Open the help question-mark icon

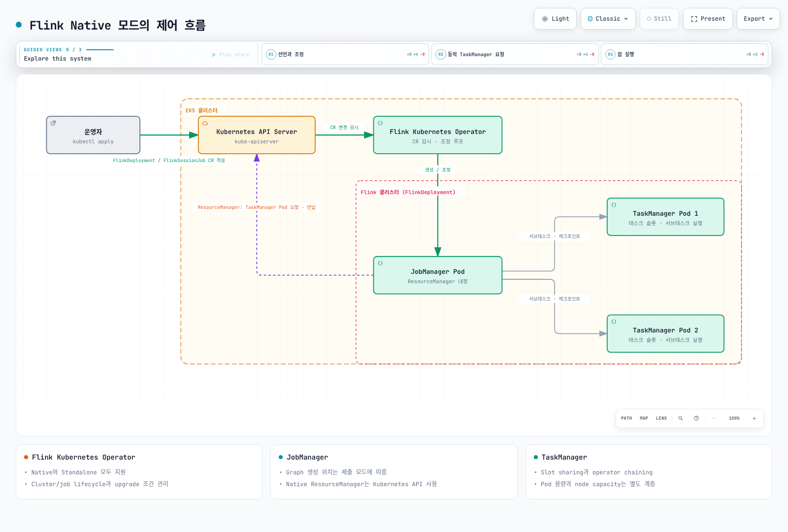point(696,418)
